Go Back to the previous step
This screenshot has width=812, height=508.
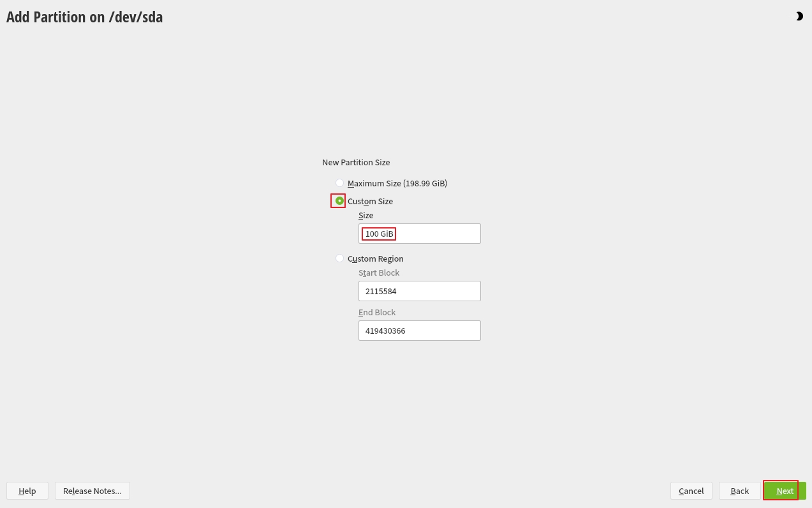click(740, 491)
